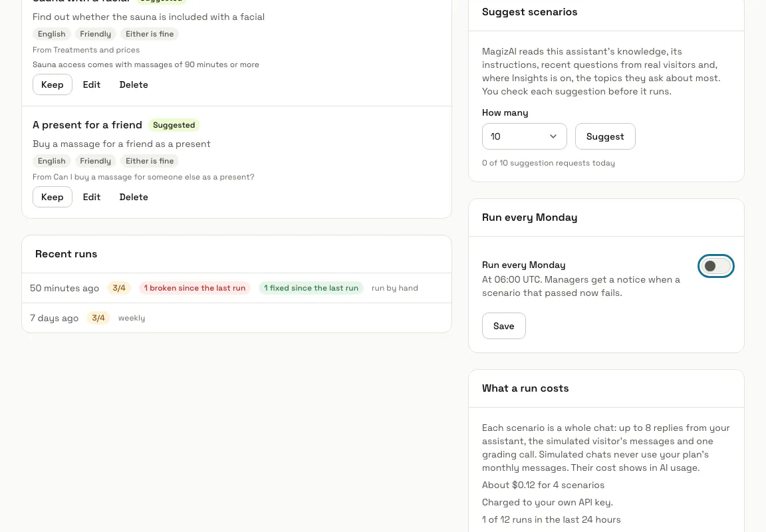Click the 3/4 score on the weekly run

coord(98,318)
